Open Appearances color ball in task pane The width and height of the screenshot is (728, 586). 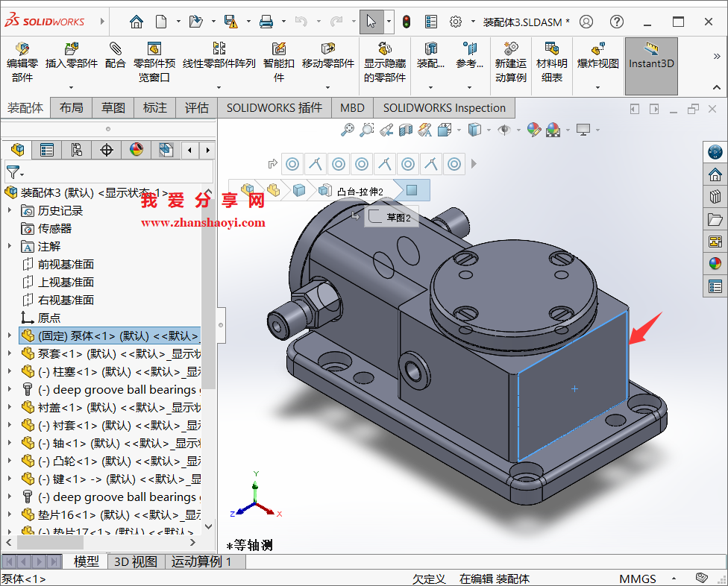tap(715, 263)
